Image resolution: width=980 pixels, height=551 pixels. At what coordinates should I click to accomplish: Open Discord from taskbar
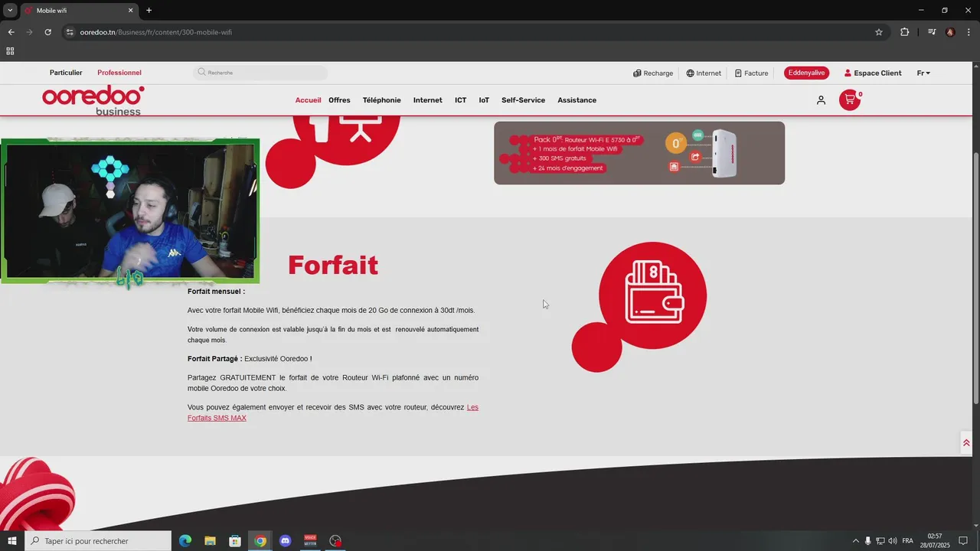point(286,541)
